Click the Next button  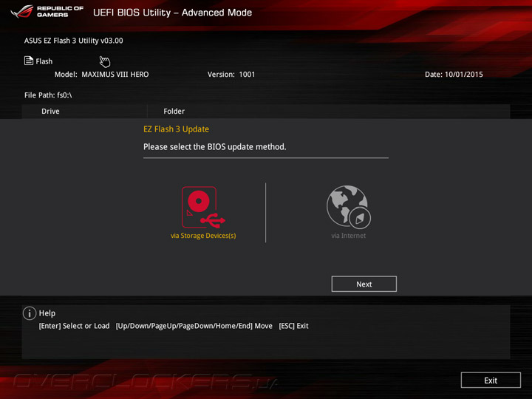tap(364, 284)
